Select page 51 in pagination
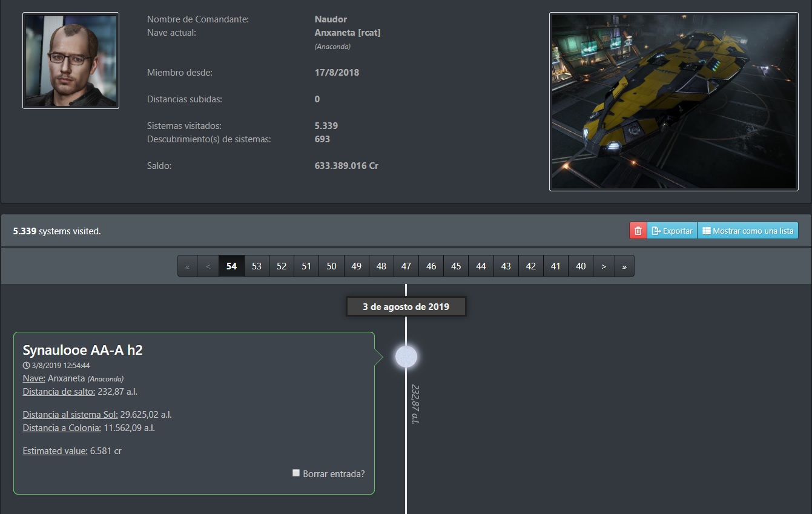Viewport: 812px width, 514px height. [x=306, y=266]
